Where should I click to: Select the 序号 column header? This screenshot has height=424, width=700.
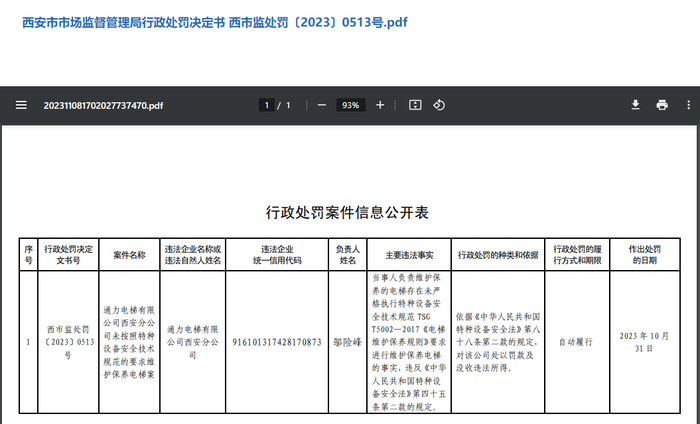pyautogui.click(x=29, y=255)
